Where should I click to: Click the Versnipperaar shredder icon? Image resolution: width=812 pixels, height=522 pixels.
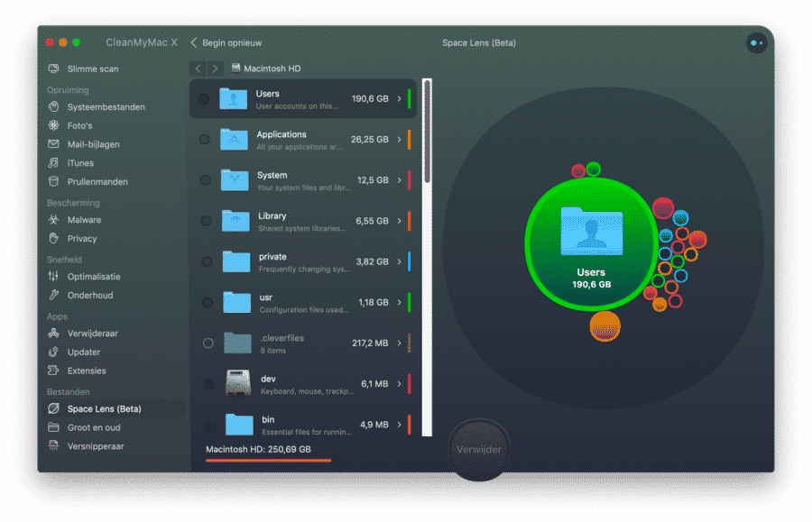[x=53, y=446]
